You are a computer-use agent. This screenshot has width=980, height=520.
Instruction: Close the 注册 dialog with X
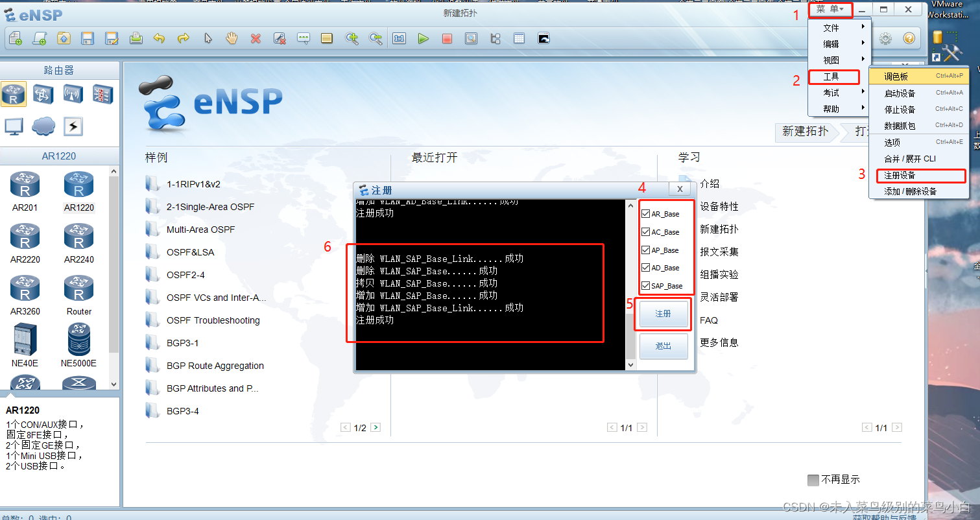point(679,189)
